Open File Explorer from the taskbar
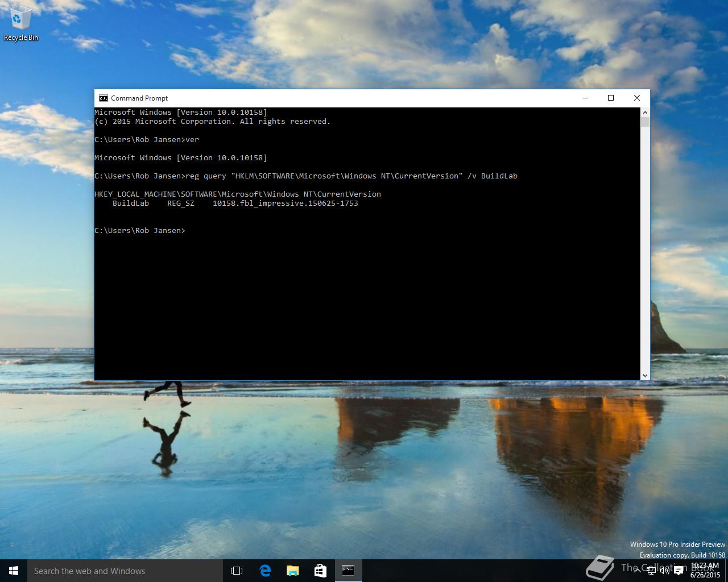This screenshot has height=582, width=728. [293, 571]
